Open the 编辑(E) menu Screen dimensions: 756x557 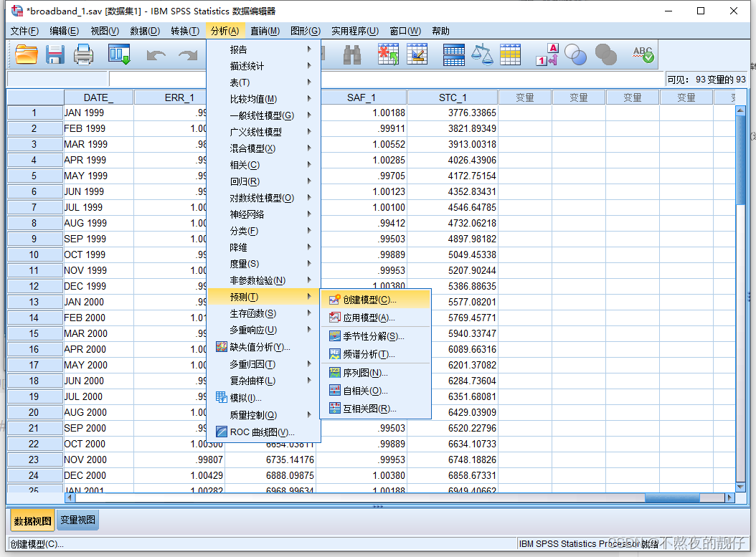click(64, 31)
